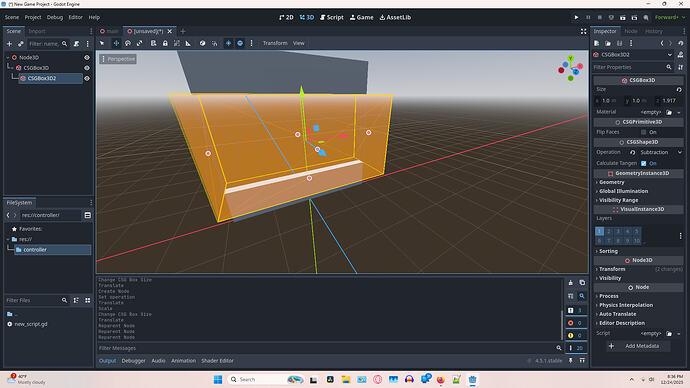Open the CSGBox3D2 object selector dropdown
This screenshot has height=388, width=690.
(633, 55)
